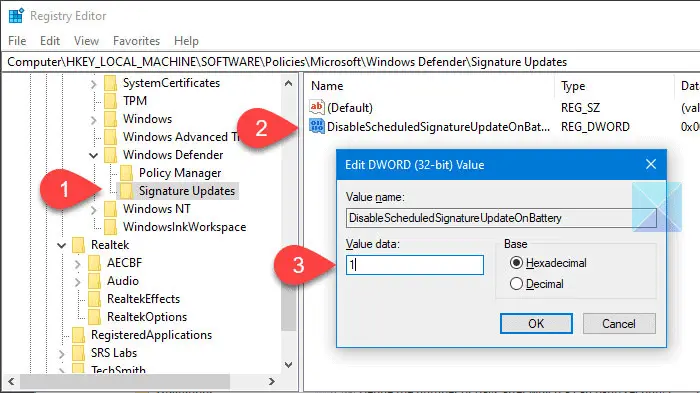The height and width of the screenshot is (393, 700).
Task: Cancel the Edit DWORD dialog
Action: coord(619,323)
